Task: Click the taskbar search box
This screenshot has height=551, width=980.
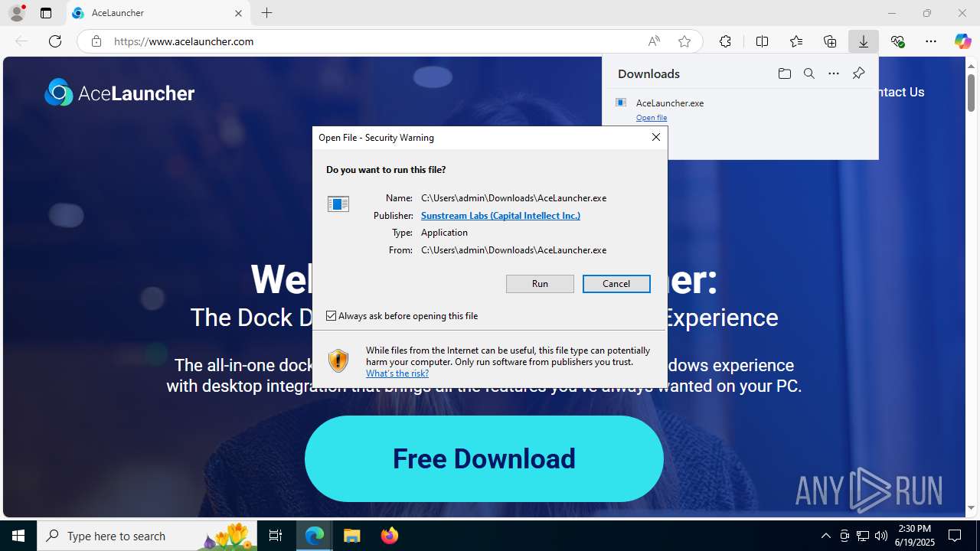Action: [149, 536]
